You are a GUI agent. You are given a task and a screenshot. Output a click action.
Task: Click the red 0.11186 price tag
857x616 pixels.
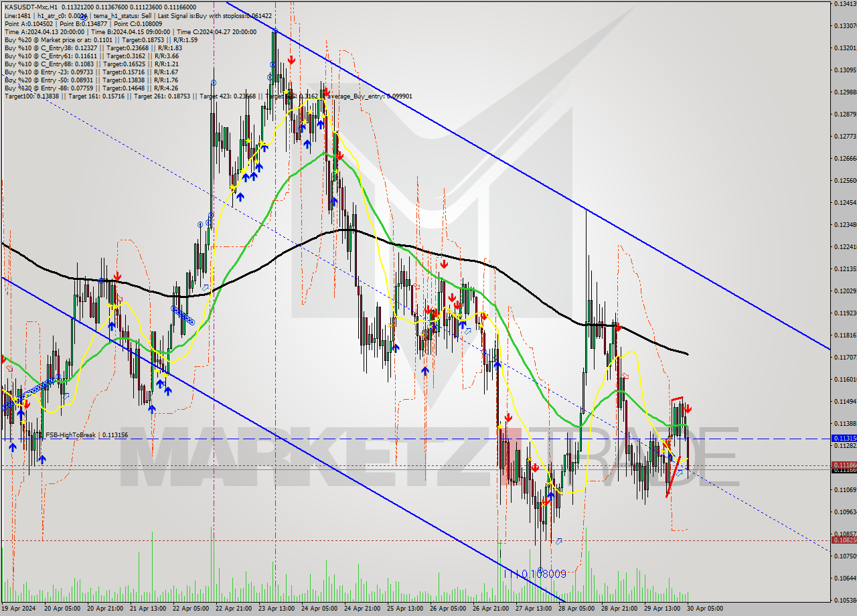pyautogui.click(x=844, y=465)
